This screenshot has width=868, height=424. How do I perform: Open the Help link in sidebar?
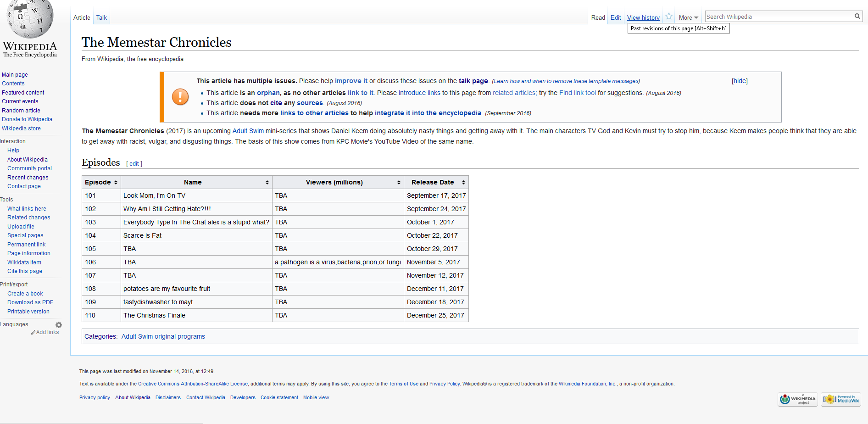[x=13, y=151]
